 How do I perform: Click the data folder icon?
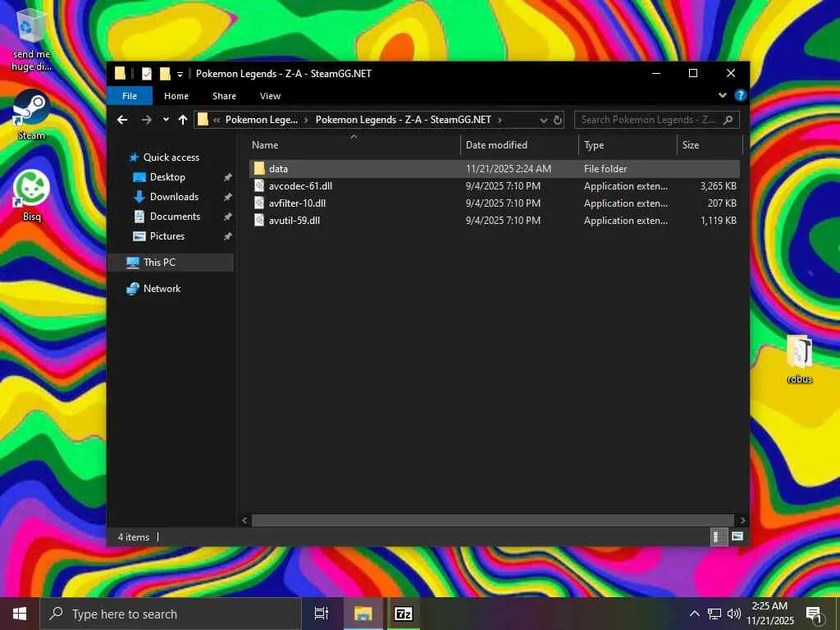coord(259,169)
